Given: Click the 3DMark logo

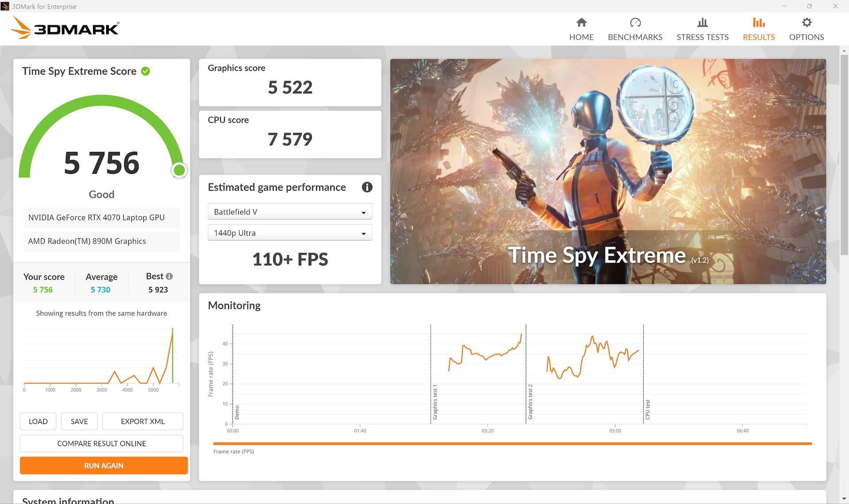Looking at the screenshot, I should coord(65,28).
